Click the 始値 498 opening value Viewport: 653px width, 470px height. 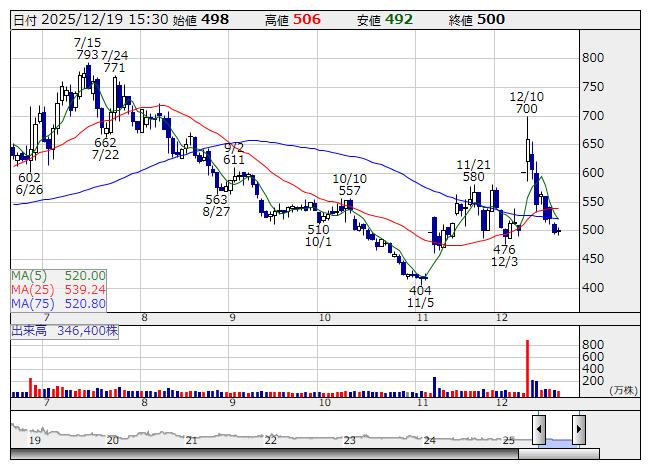(201, 20)
